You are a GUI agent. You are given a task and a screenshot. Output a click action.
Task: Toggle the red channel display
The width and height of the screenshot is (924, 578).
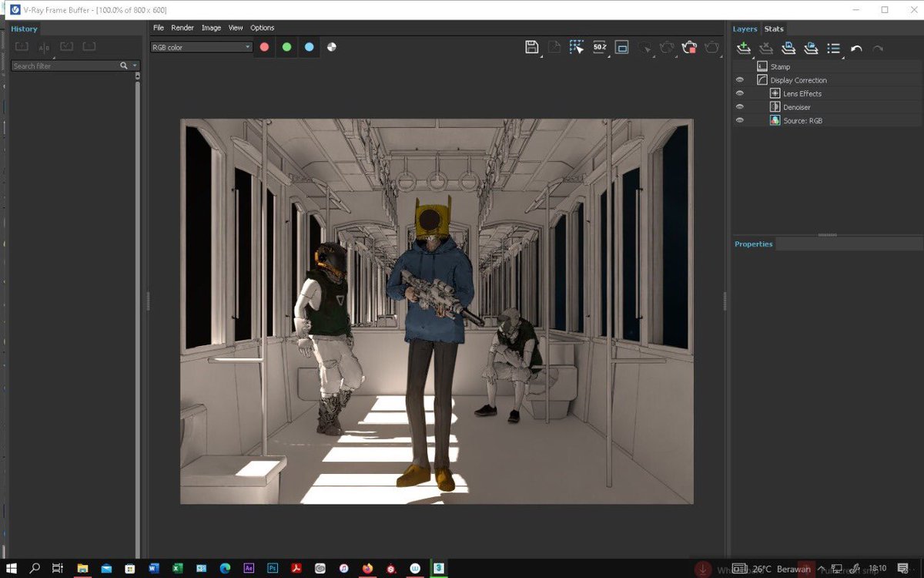click(x=264, y=47)
